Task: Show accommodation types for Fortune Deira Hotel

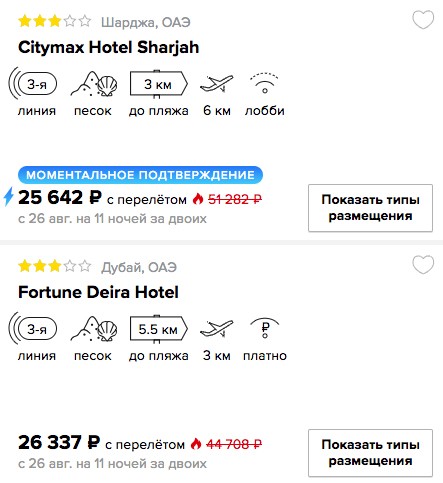Action: tap(370, 453)
